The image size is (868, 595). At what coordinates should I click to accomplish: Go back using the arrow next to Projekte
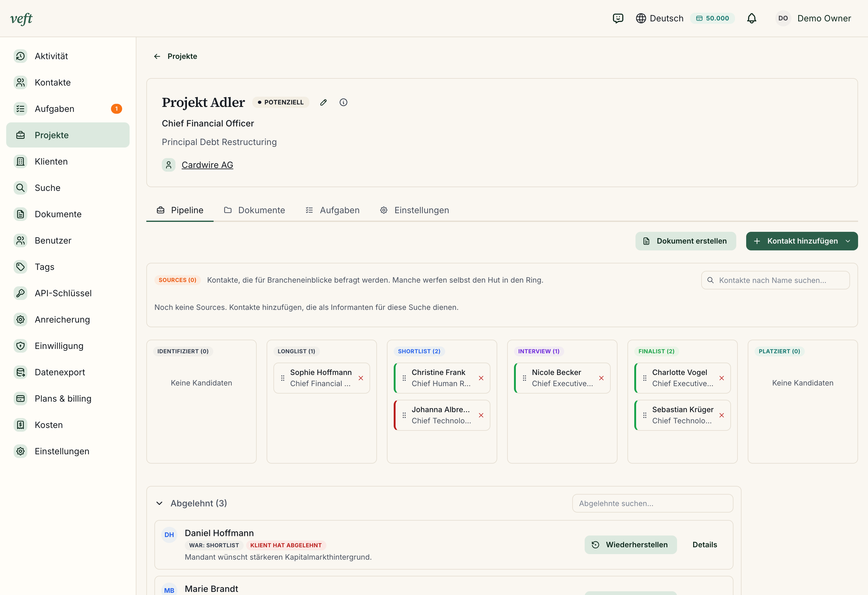coord(157,56)
